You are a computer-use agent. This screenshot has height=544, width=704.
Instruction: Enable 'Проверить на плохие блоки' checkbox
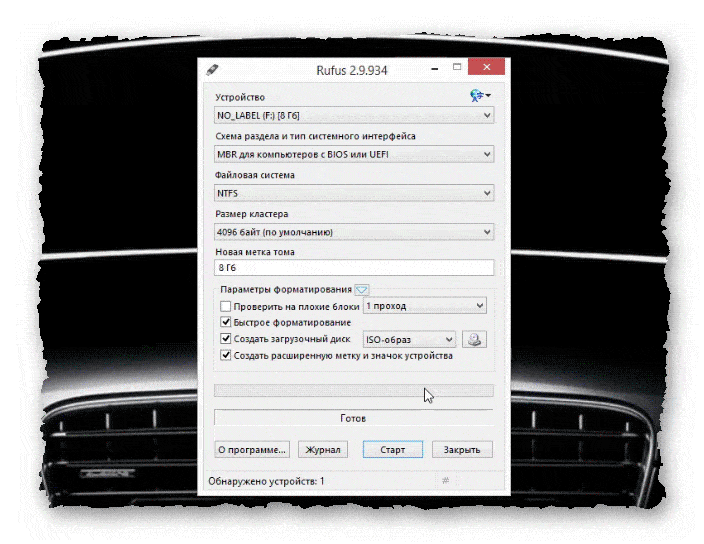[x=225, y=307]
